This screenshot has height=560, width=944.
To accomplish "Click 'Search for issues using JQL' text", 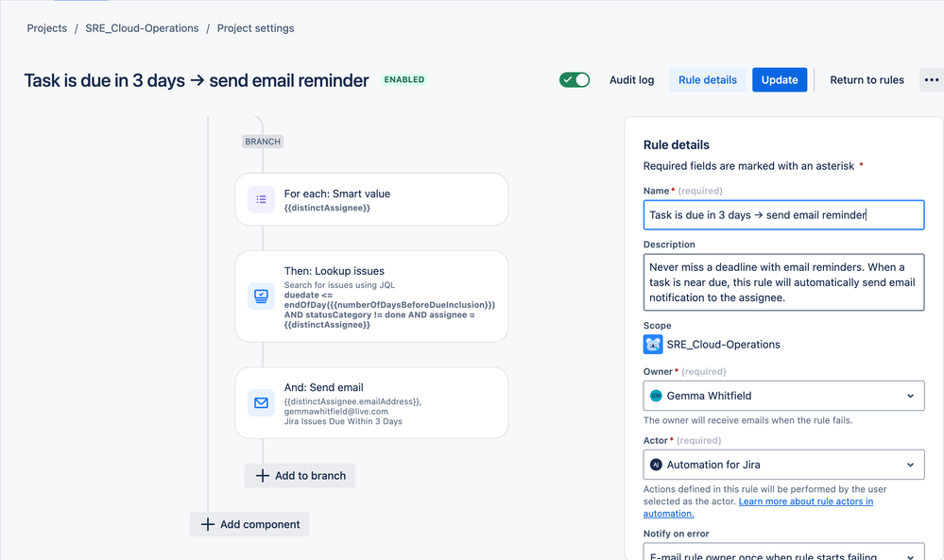I will pos(339,285).
